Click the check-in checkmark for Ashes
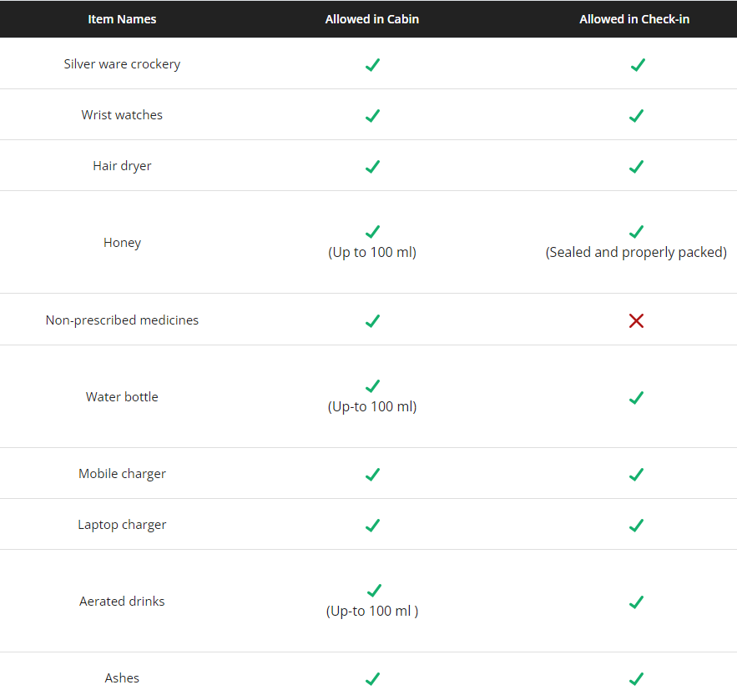737x700 pixels. [x=636, y=679]
